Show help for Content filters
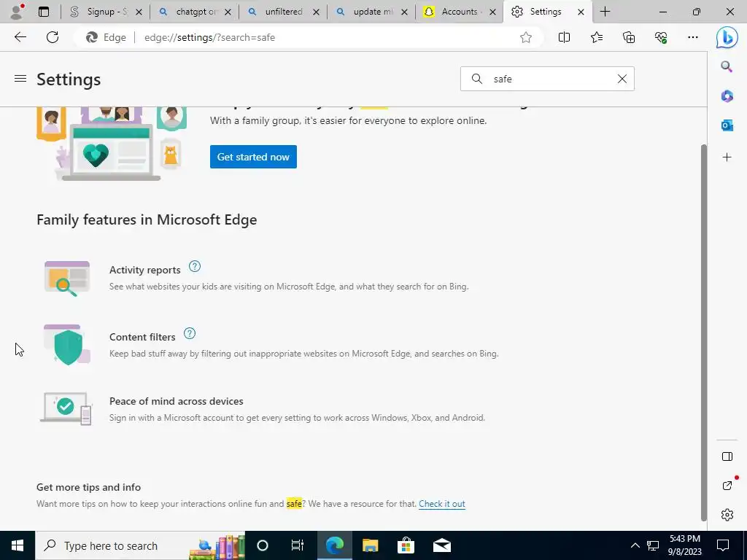Image resolution: width=747 pixels, height=560 pixels. click(x=190, y=333)
